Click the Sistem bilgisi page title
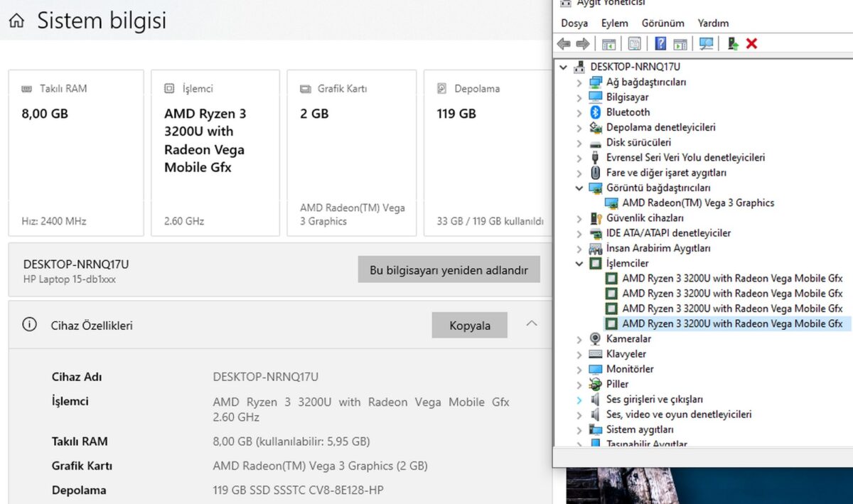This screenshot has height=504, width=853. [102, 21]
